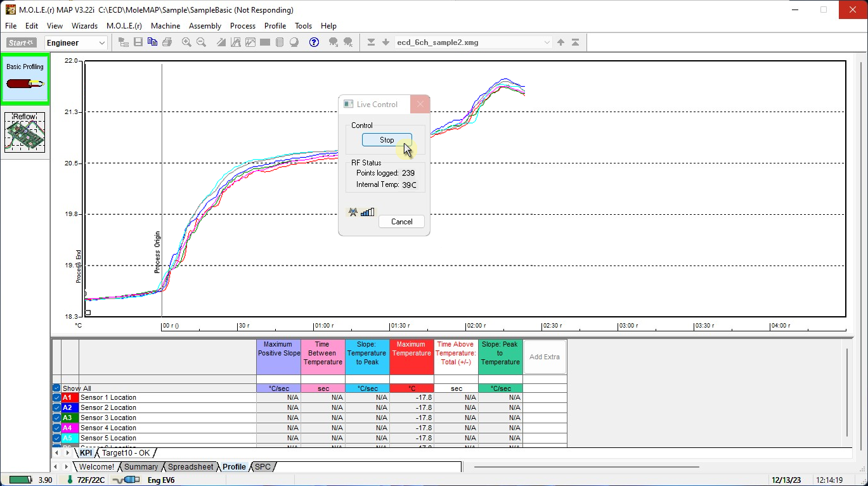This screenshot has height=486, width=868.
Task: Click the solid gray rectangle toolbar icon
Action: click(x=264, y=42)
